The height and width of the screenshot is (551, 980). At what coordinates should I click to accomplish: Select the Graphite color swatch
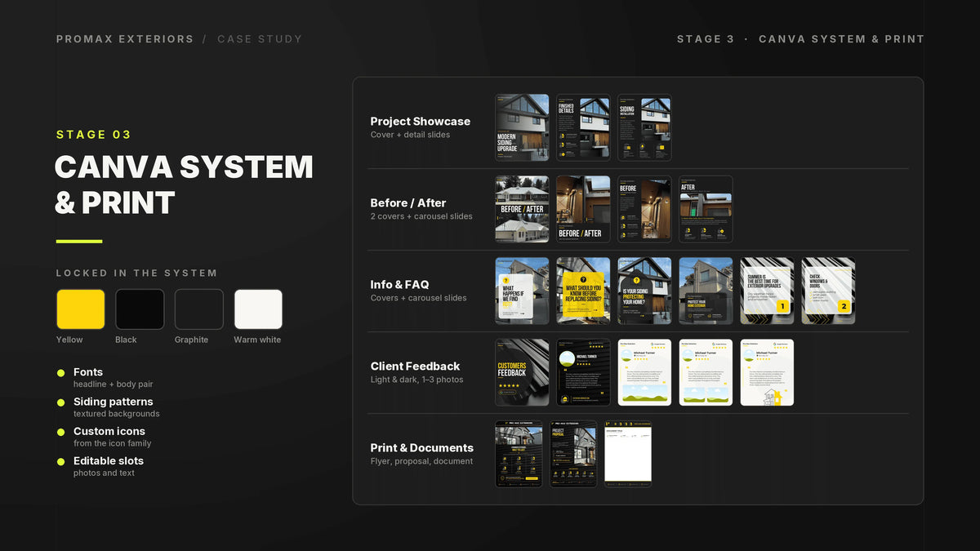[199, 309]
